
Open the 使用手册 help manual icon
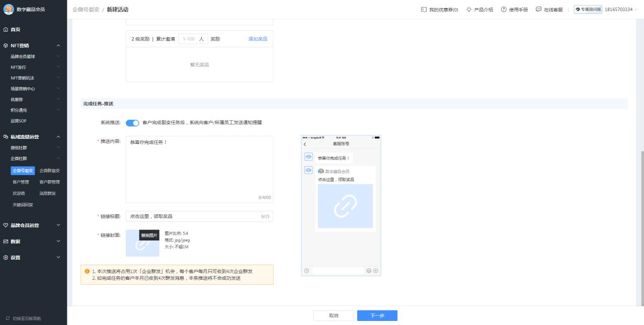point(504,9)
